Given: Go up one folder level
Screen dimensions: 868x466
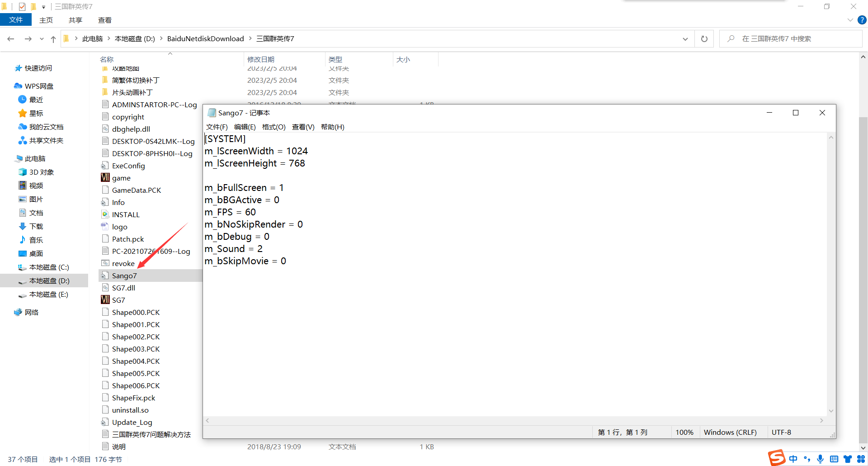Looking at the screenshot, I should click(53, 39).
